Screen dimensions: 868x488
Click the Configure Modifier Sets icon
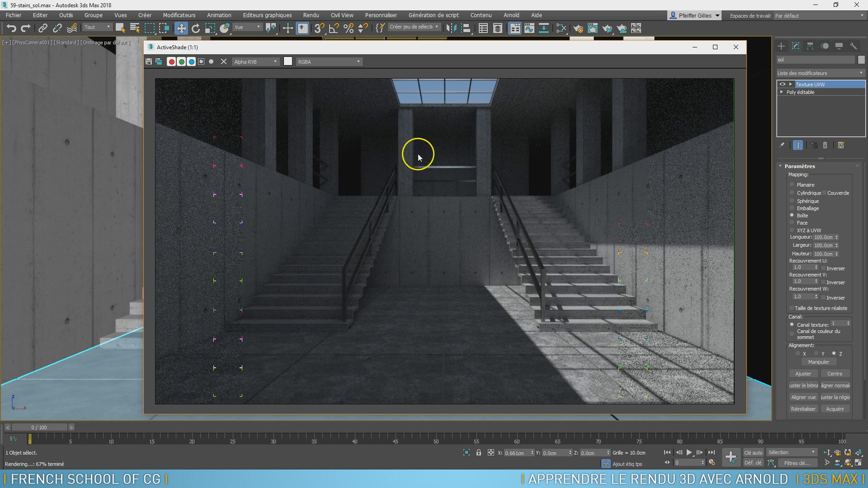[x=841, y=145]
